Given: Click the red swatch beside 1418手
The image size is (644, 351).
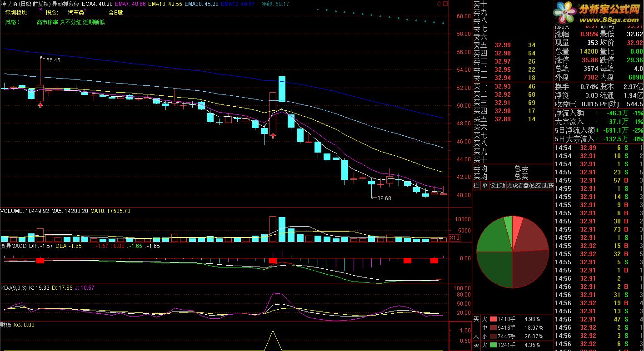Looking at the screenshot, I should (493, 319).
